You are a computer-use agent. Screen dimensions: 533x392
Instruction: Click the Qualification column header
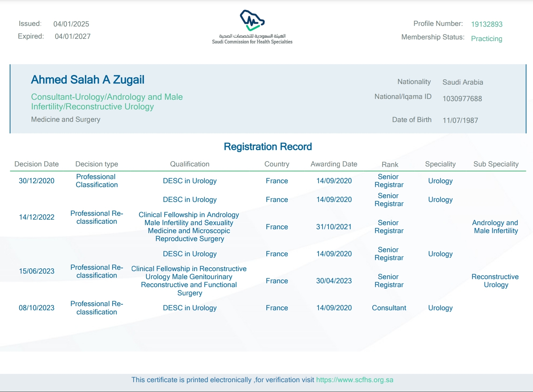[190, 164]
